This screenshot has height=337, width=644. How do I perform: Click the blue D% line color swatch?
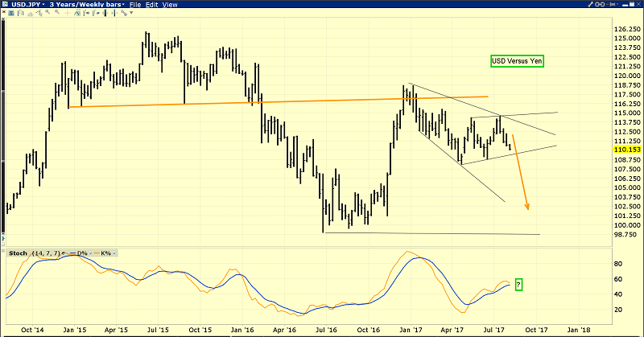(72, 253)
